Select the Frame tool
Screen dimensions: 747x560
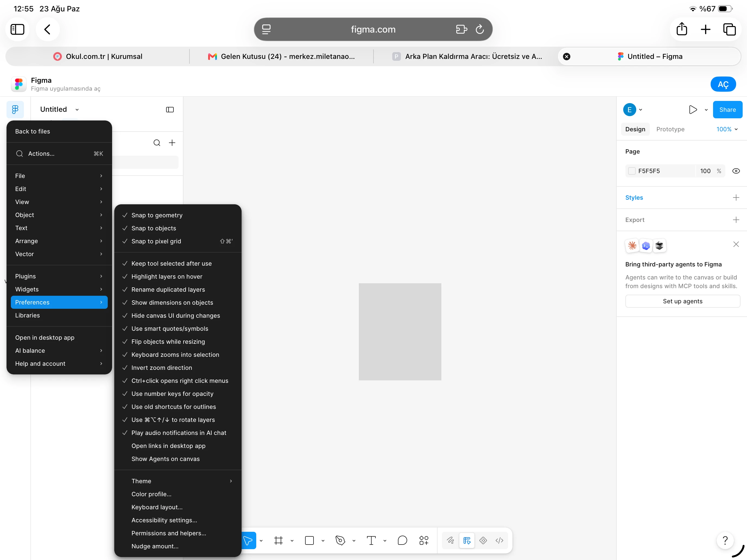click(278, 540)
